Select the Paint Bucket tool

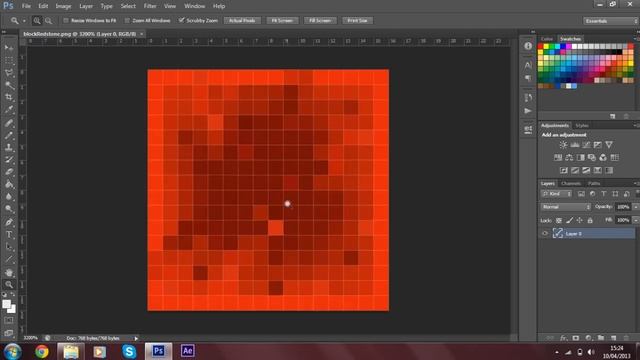pos(9,184)
